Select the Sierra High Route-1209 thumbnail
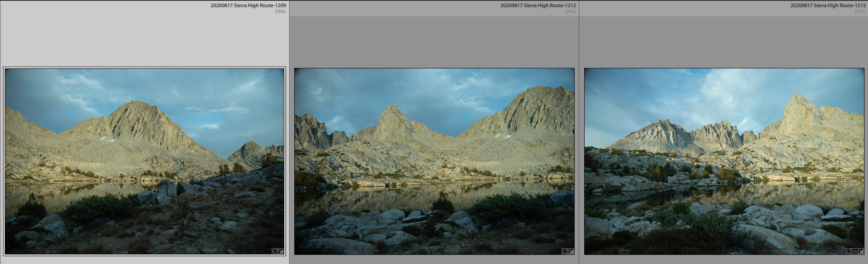The height and width of the screenshot is (264, 868). [145, 162]
